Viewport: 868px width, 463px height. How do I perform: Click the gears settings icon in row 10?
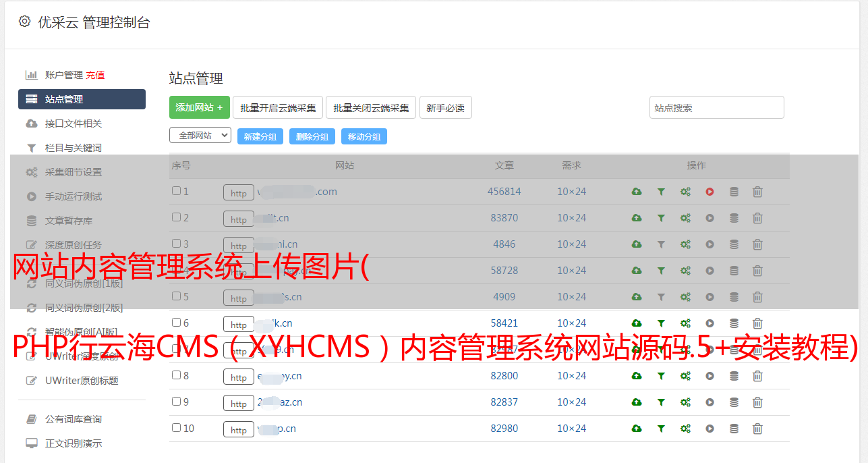(685, 429)
